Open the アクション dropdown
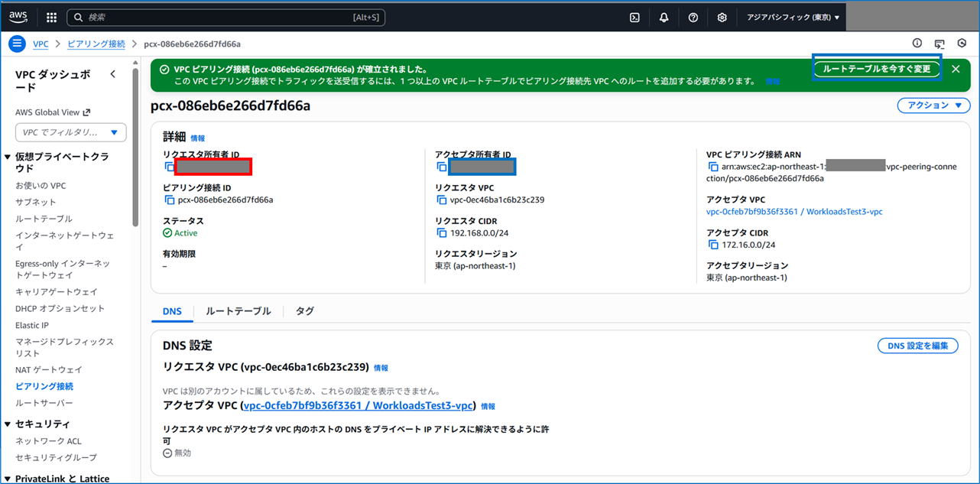This screenshot has height=484, width=980. [x=933, y=106]
